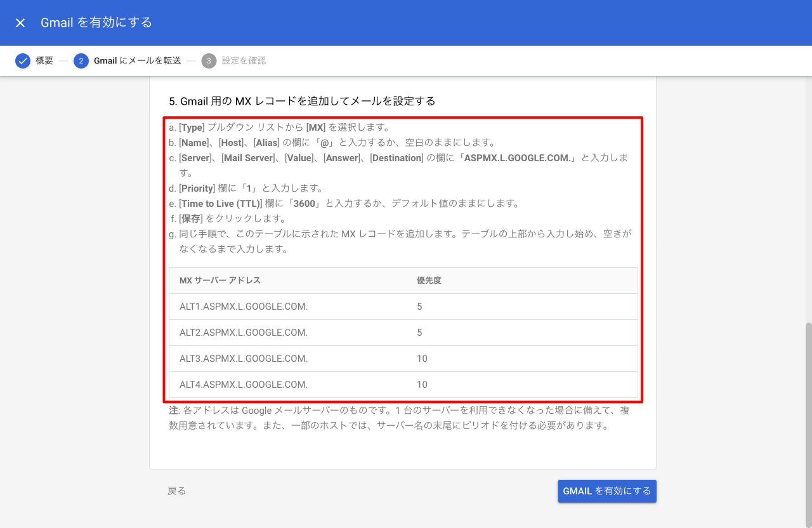This screenshot has height=528, width=812.
Task: Open the Gmail にメールを転送 step label
Action: click(x=138, y=61)
